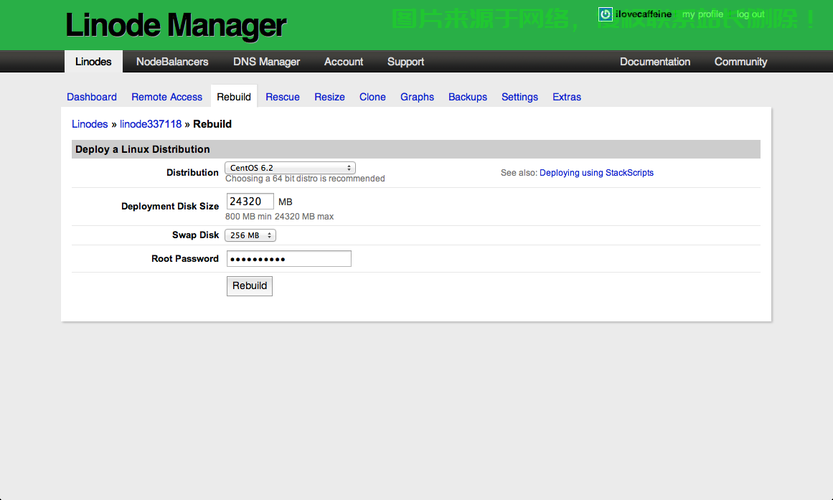The height and width of the screenshot is (500, 833).
Task: Expand the Swap Disk 256 MB dropdown
Action: [x=250, y=235]
